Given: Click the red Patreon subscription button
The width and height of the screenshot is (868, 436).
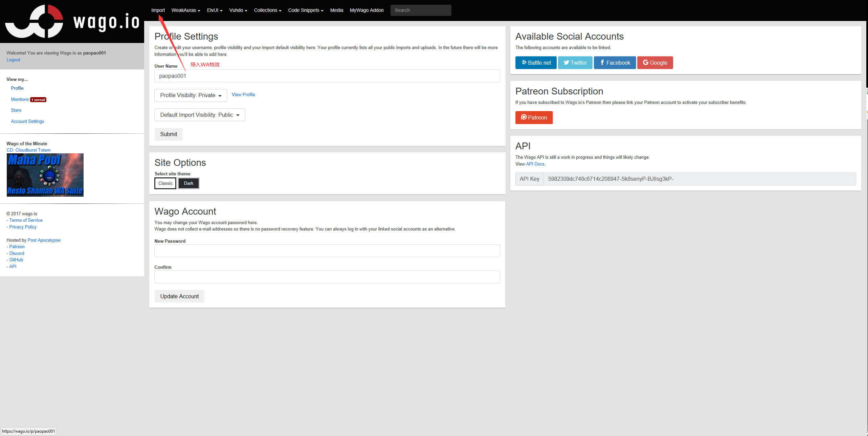Looking at the screenshot, I should [x=534, y=117].
